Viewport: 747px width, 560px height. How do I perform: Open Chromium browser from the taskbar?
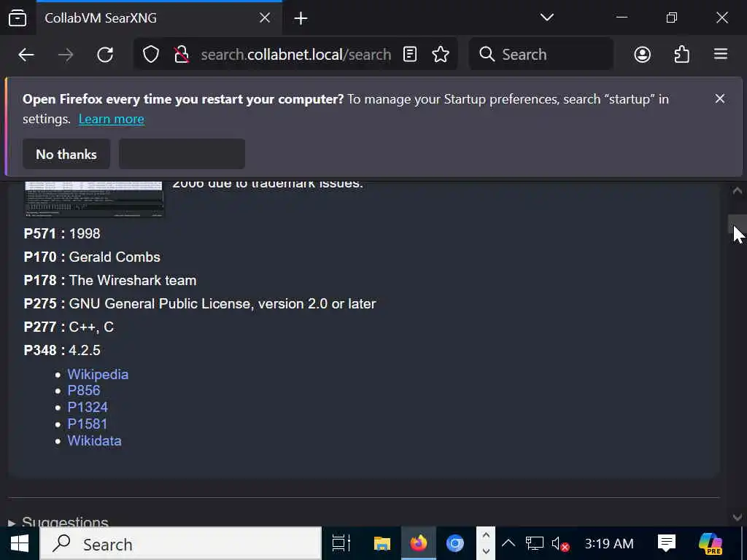click(455, 543)
